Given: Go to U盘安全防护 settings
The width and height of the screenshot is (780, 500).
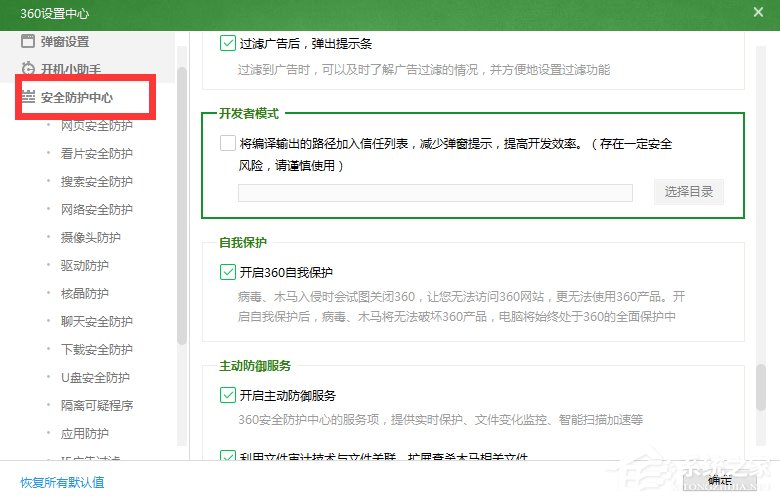Looking at the screenshot, I should [95, 378].
